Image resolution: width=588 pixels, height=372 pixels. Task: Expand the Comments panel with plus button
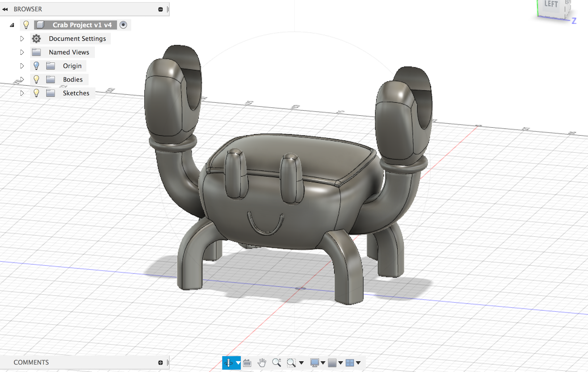click(161, 362)
